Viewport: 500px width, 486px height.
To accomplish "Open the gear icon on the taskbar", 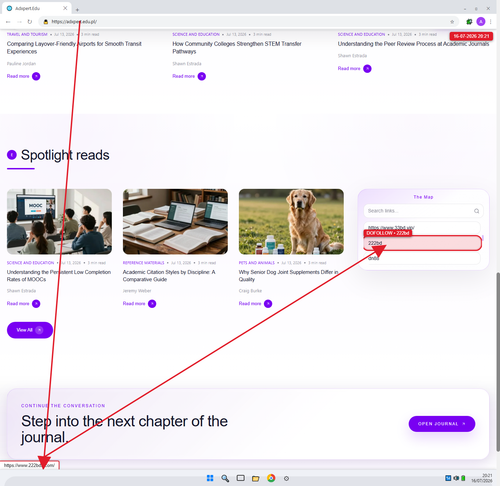I will pos(286,479).
